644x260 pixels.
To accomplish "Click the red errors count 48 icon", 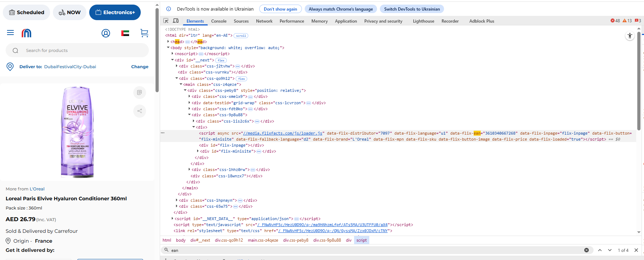I will pos(615,21).
